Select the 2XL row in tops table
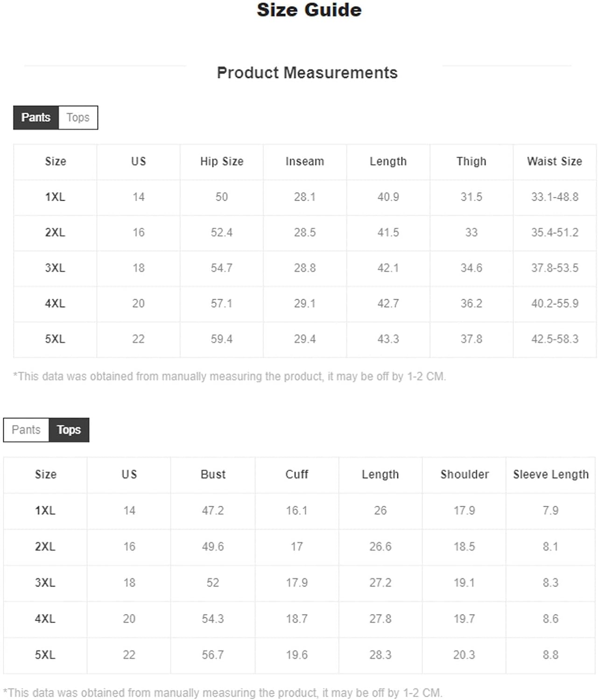 click(299, 547)
